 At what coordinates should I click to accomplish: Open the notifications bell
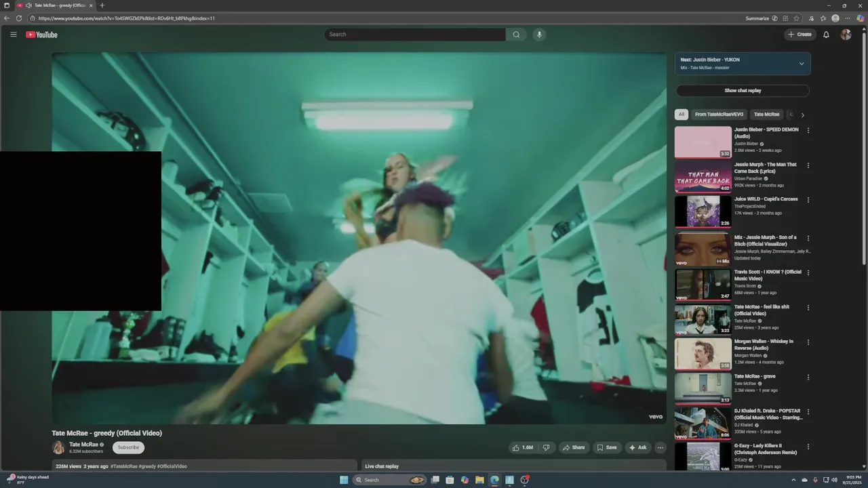[826, 35]
